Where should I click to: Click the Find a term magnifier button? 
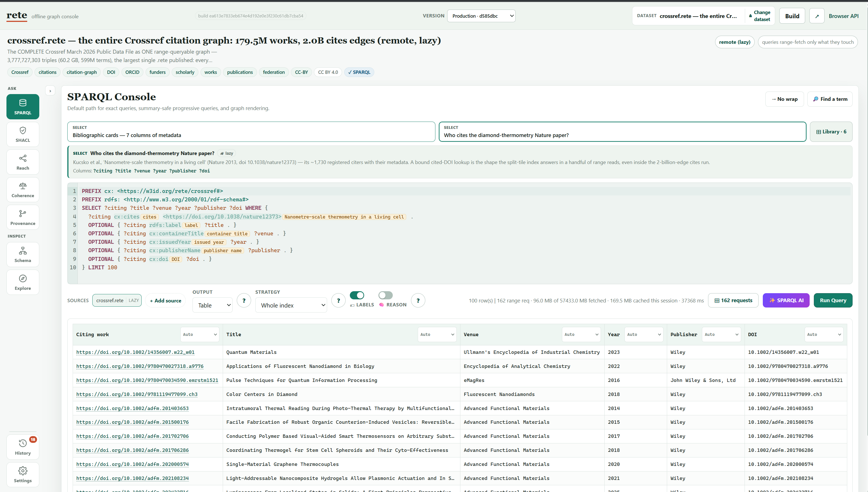[830, 99]
